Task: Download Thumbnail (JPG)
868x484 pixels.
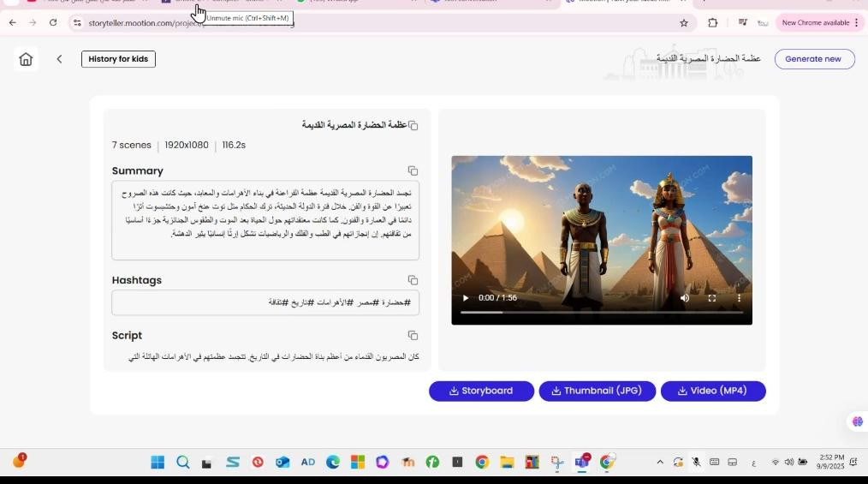Action: coord(597,391)
